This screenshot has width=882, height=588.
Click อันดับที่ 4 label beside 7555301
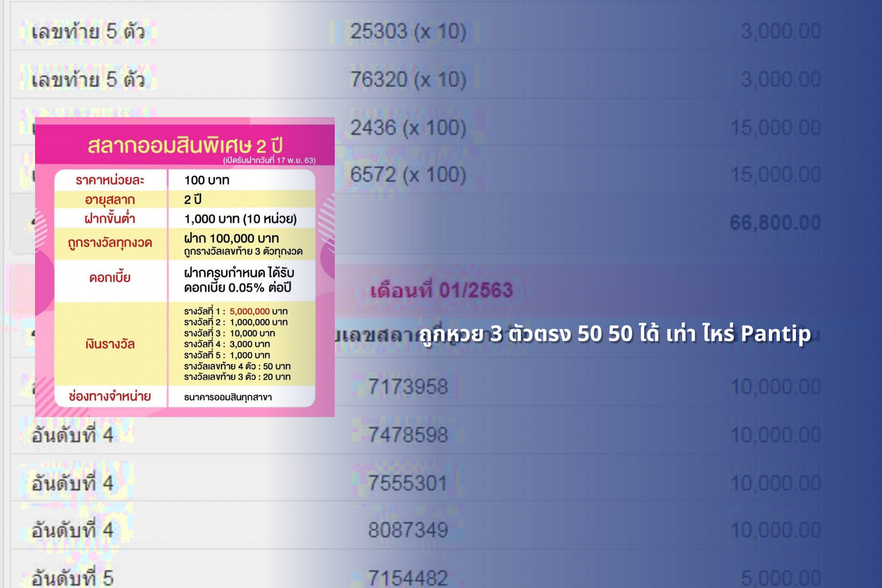click(x=72, y=483)
